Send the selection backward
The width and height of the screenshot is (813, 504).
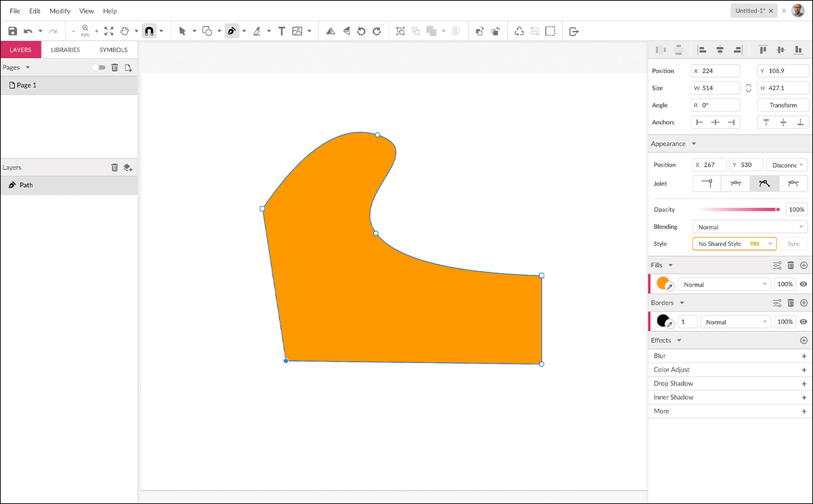tap(495, 31)
